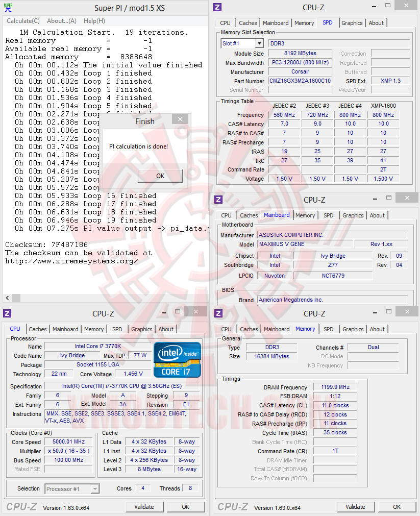This screenshot has width=420, height=516.
Task: Open About tab in SPD window
Action: point(376,23)
